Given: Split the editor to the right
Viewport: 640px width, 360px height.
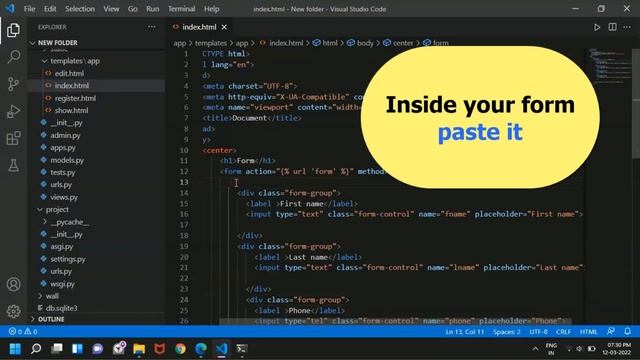Looking at the screenshot, I should (x=612, y=27).
